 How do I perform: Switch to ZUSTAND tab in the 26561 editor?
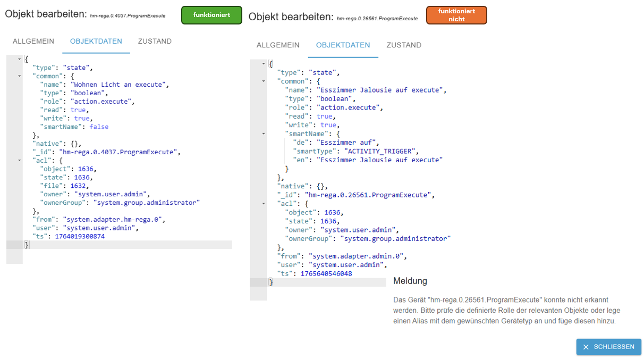pos(404,45)
